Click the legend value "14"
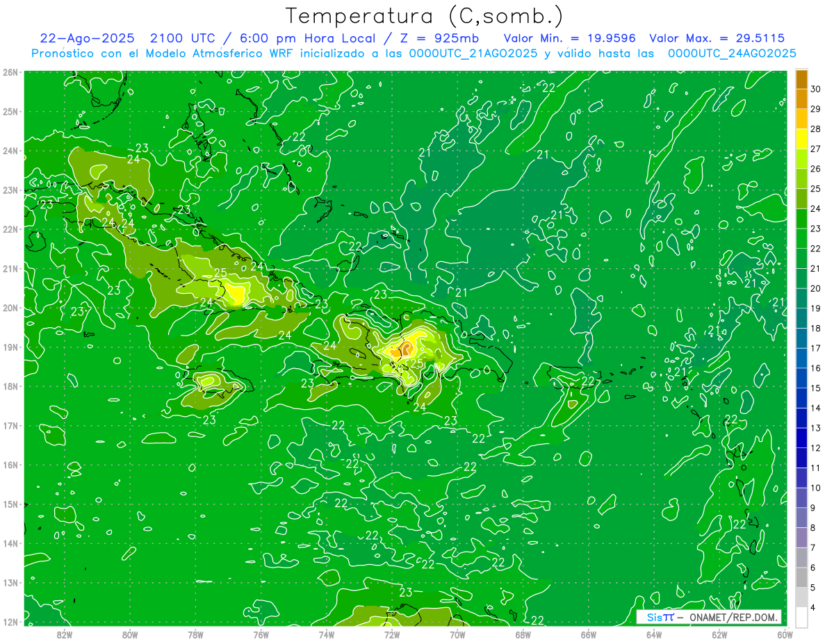The image size is (834, 644). [816, 408]
